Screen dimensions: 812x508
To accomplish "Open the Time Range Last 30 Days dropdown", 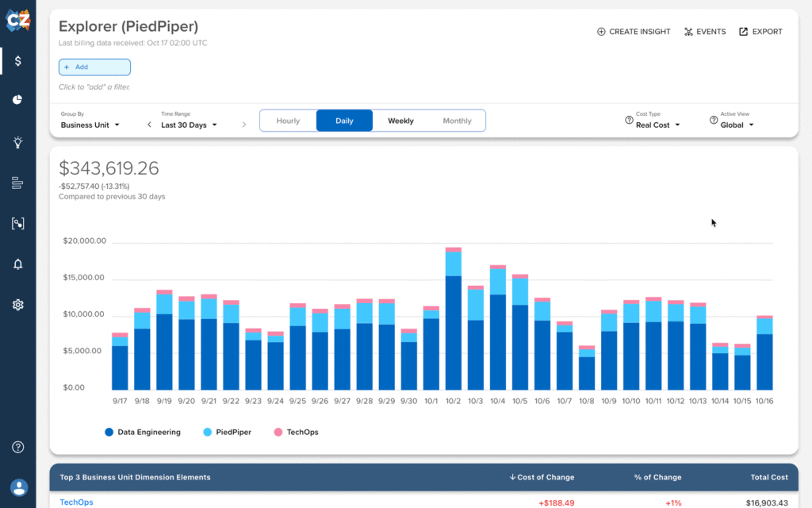I will (189, 125).
